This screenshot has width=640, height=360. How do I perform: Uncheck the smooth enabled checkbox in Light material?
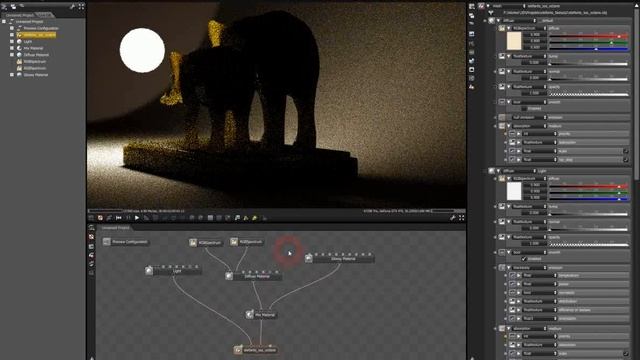point(524,259)
